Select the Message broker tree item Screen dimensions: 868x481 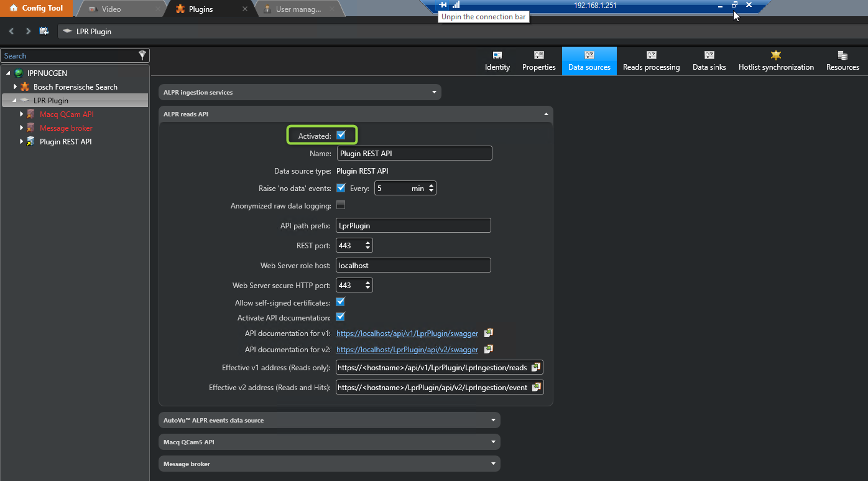click(65, 128)
